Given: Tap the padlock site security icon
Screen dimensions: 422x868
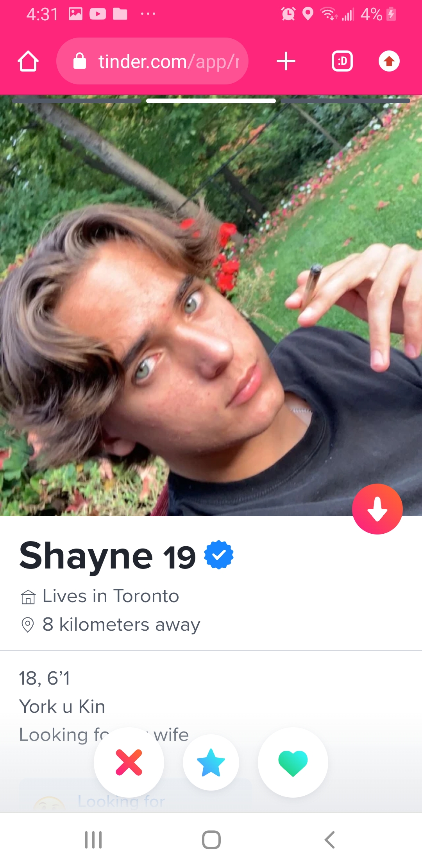Looking at the screenshot, I should pos(80,61).
